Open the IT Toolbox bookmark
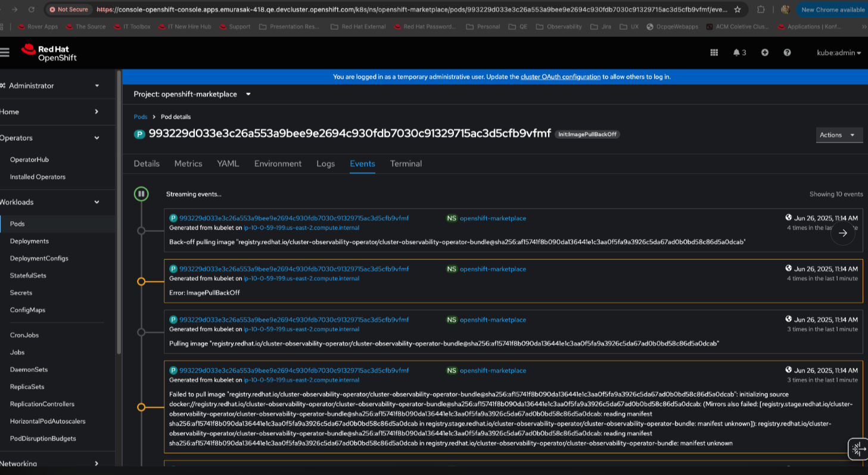The height and width of the screenshot is (475, 868). pyautogui.click(x=132, y=27)
